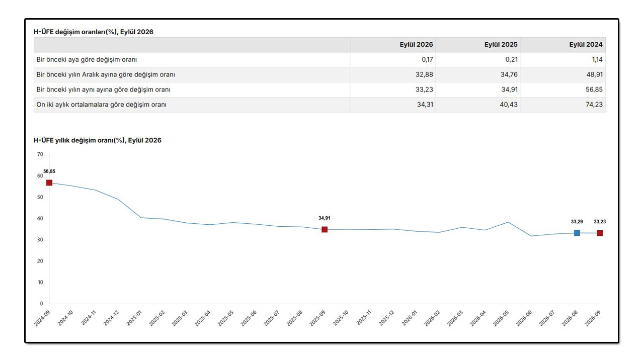Screen dimensions: 644x362
Task: Click the 2026-08 x-axis label
Action: tap(570, 318)
